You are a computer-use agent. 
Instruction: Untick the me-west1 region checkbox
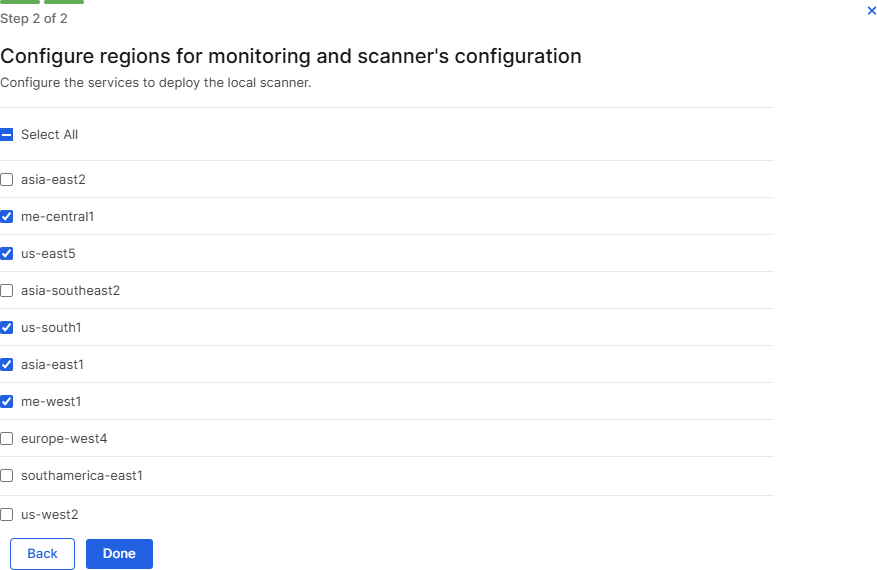[7, 402]
